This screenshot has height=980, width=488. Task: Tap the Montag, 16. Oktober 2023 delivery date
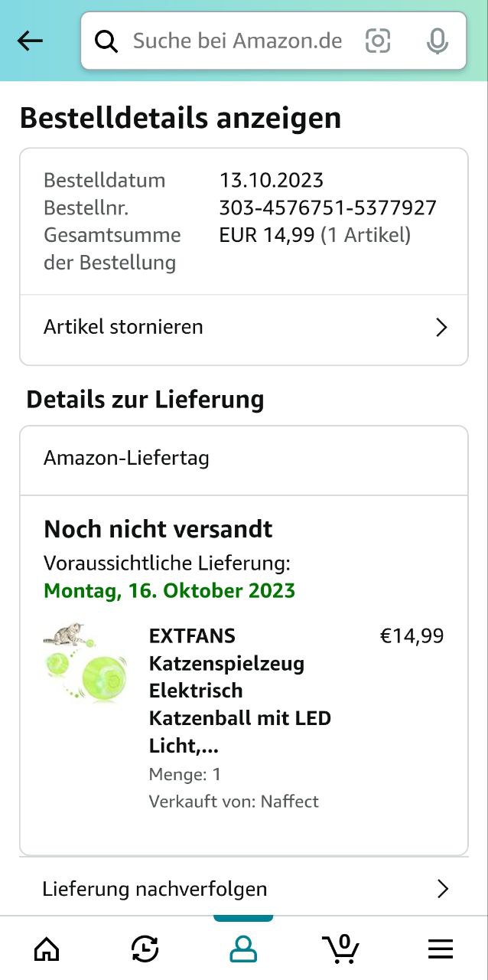click(x=169, y=591)
